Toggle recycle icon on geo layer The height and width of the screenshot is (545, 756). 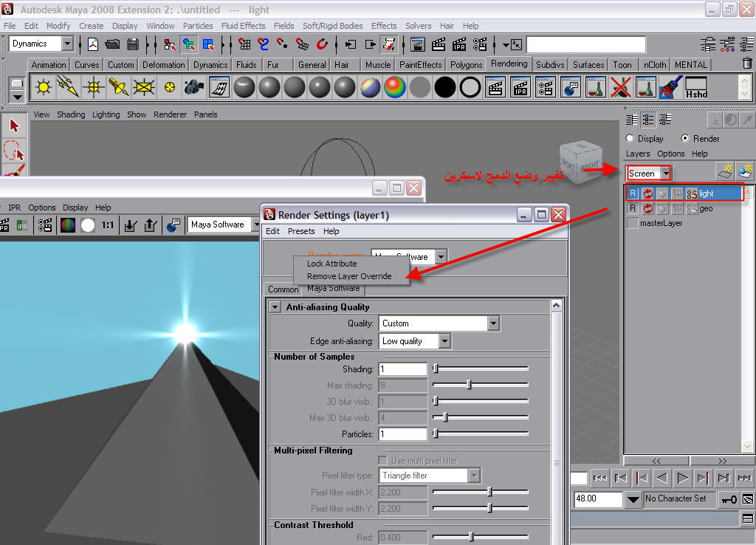647,208
